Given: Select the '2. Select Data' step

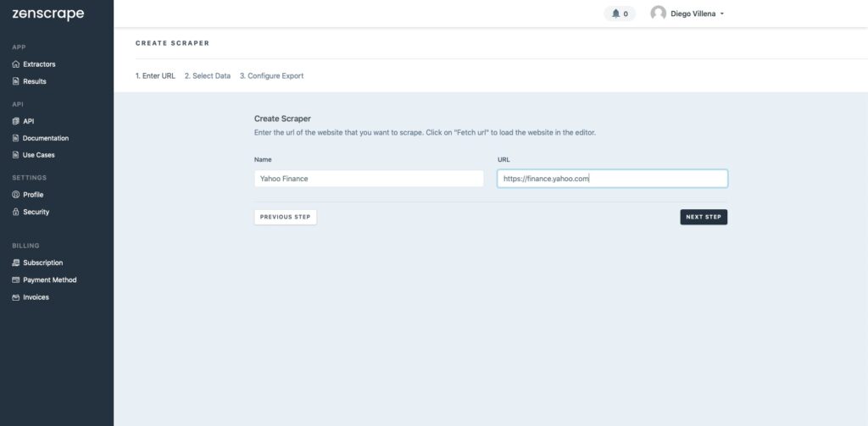Looking at the screenshot, I should (x=208, y=75).
